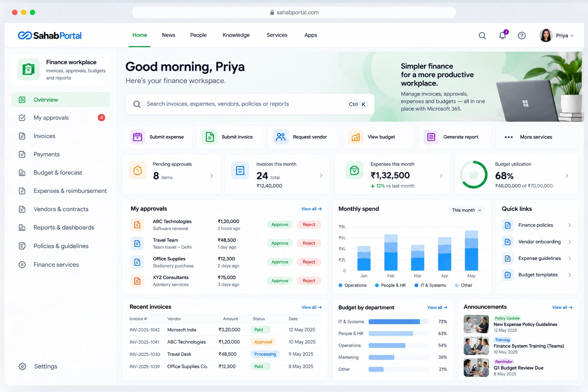
Task: Open the This month dropdown
Action: pyautogui.click(x=466, y=210)
